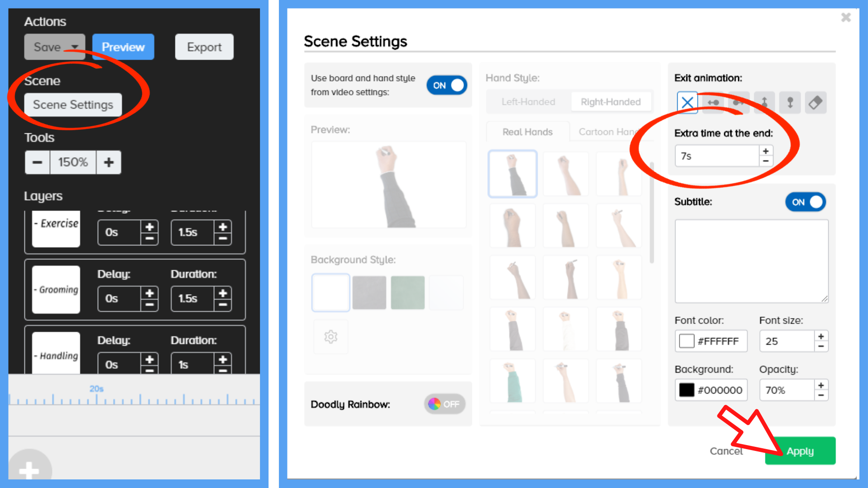Add new scene with plus circle
Image resolution: width=868 pixels, height=488 pixels.
pos(29,468)
